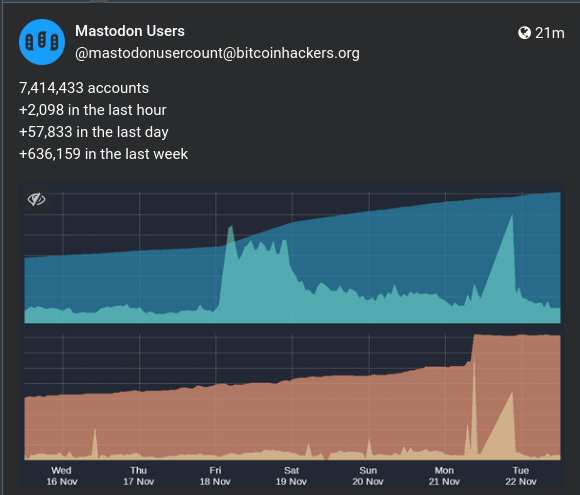Viewport: 580px width, 495px height.
Task: Click the 'Sun 20 Nov' axis label
Action: (368, 476)
